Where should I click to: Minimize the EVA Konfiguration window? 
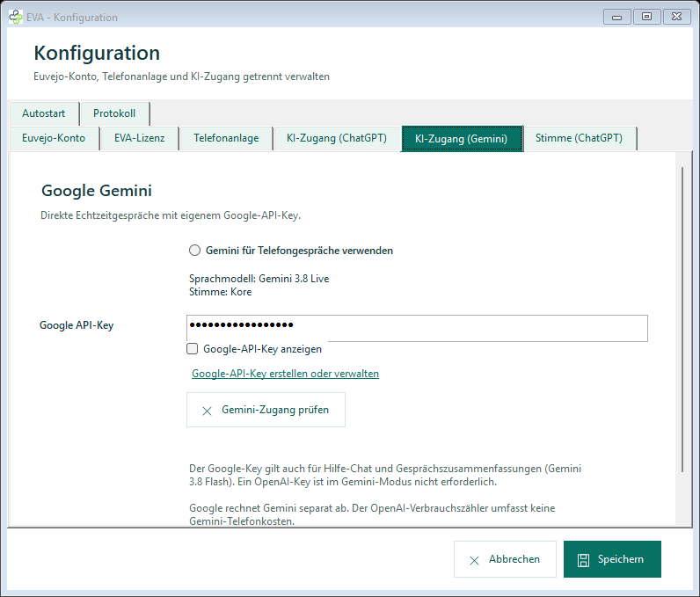617,17
